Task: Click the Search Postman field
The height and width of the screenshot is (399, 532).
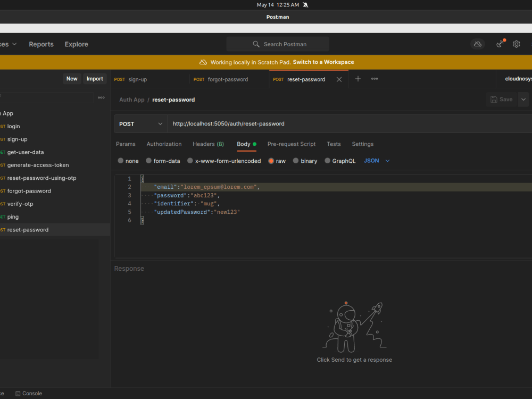Action: (278, 44)
